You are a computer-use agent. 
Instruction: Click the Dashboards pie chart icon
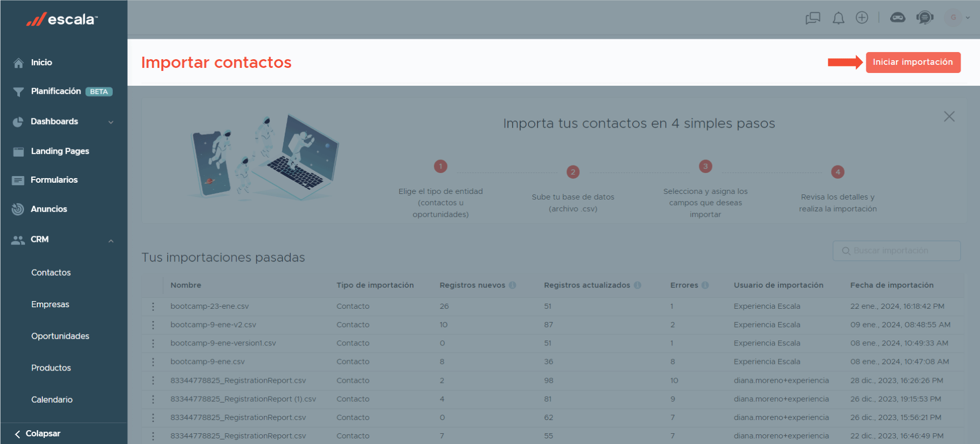coord(18,122)
